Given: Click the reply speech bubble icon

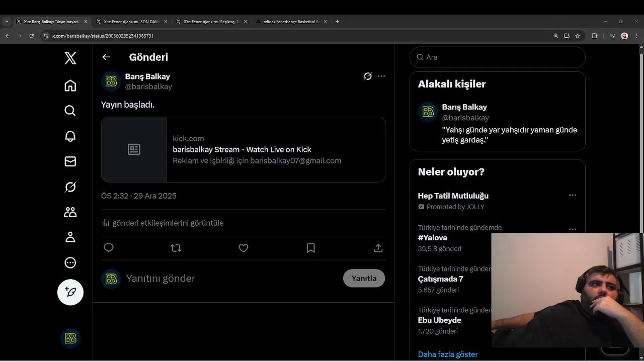Looking at the screenshot, I should [109, 248].
